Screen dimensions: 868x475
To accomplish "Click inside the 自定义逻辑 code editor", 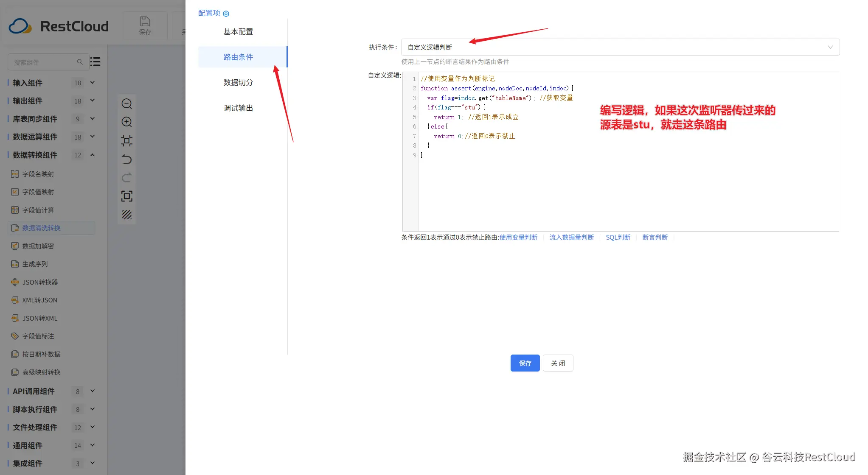I will (621, 151).
